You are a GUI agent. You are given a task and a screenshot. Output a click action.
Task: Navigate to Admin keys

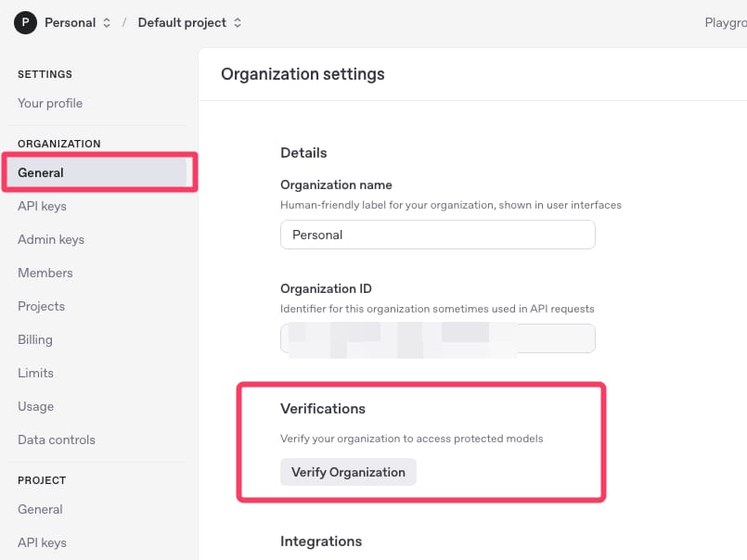tap(51, 239)
